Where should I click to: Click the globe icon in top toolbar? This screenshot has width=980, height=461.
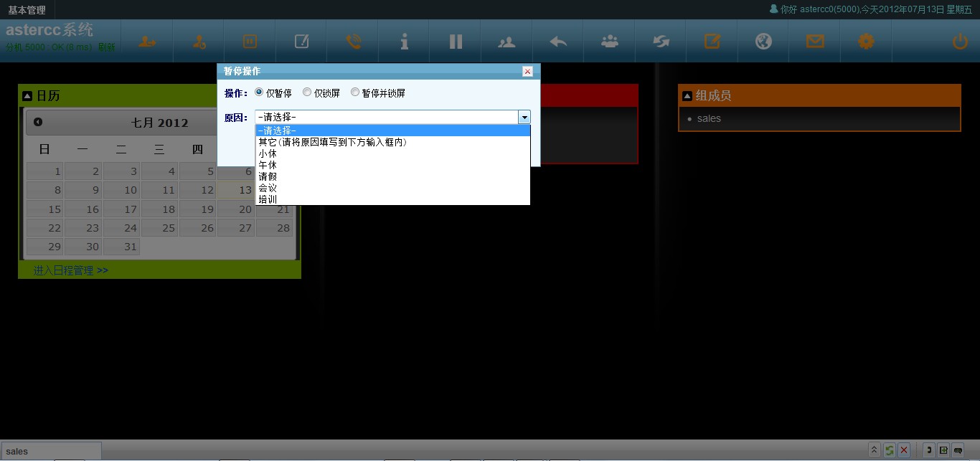coord(763,42)
